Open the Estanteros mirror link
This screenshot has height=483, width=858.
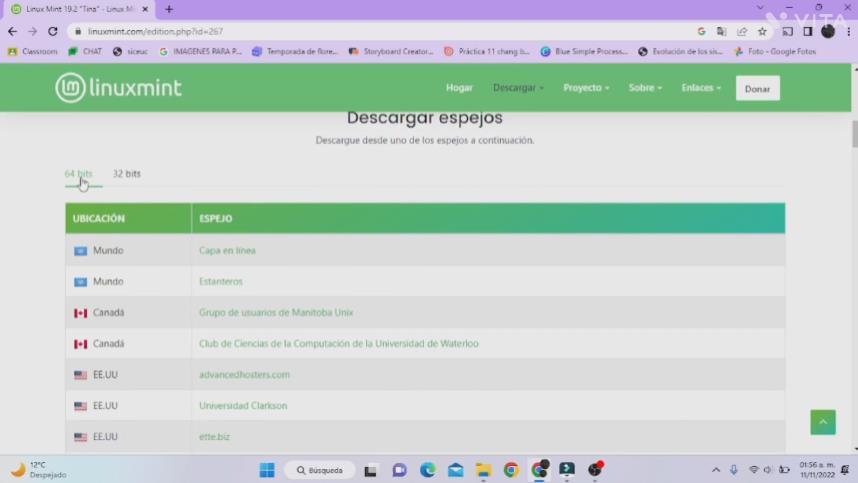tap(221, 282)
